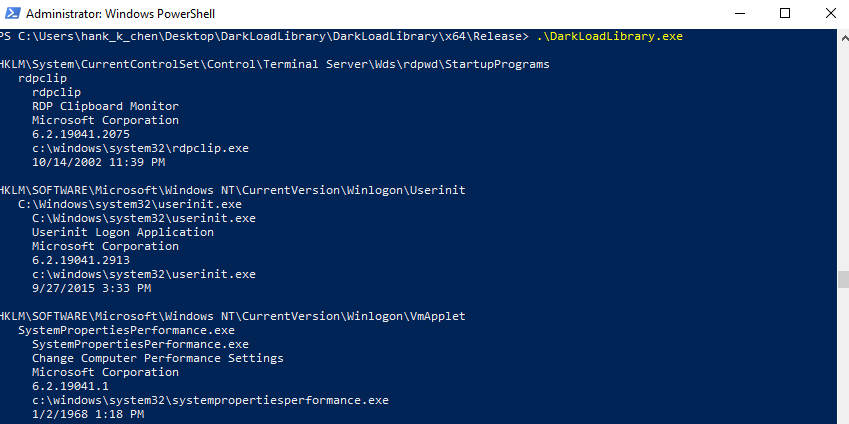Image resolution: width=849 pixels, height=424 pixels.
Task: Click the Winlogon\Userinit registry key line
Action: tap(232, 191)
